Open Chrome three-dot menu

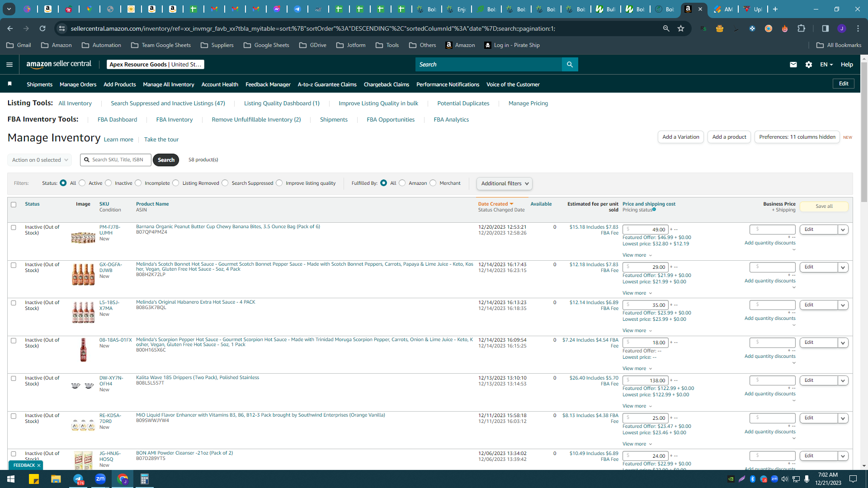858,28
